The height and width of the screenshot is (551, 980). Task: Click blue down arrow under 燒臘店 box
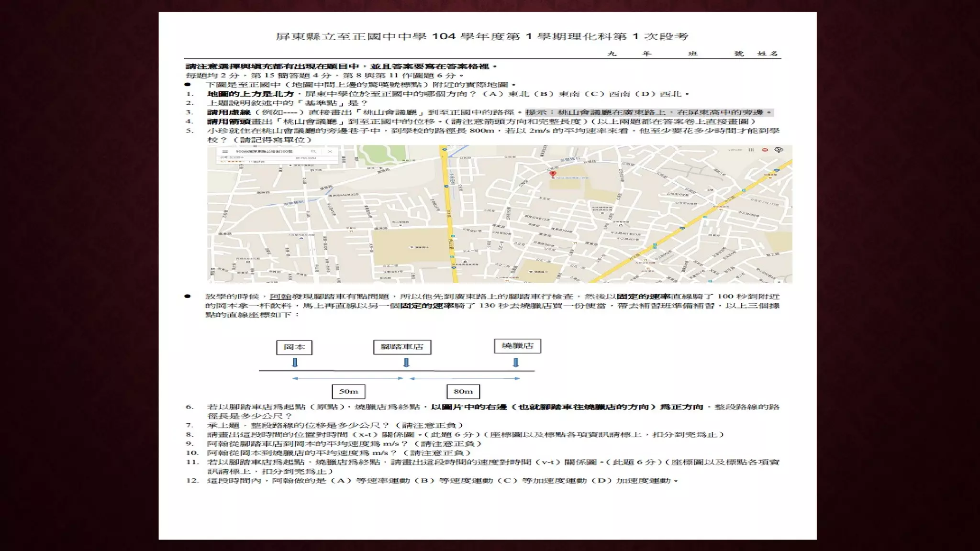click(516, 363)
